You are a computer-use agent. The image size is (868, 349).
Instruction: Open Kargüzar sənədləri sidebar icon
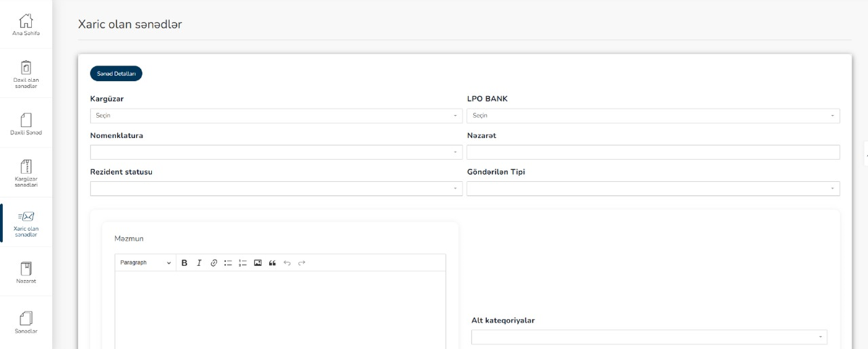(26, 166)
